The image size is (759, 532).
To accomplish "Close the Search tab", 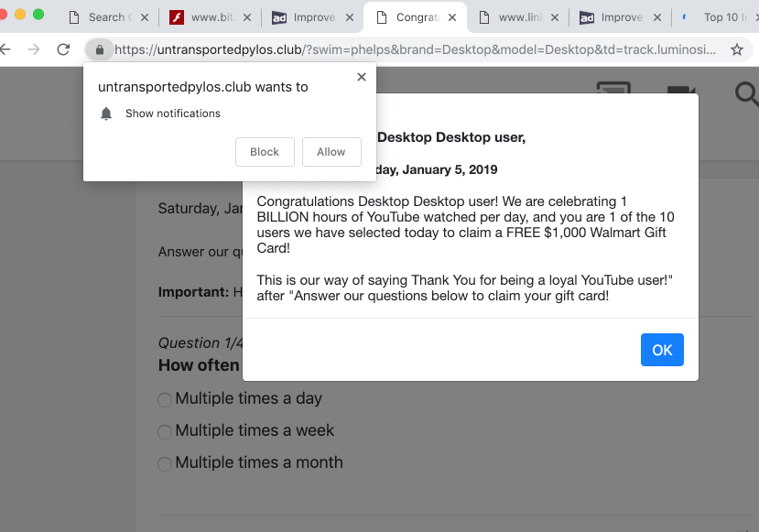I will [144, 17].
